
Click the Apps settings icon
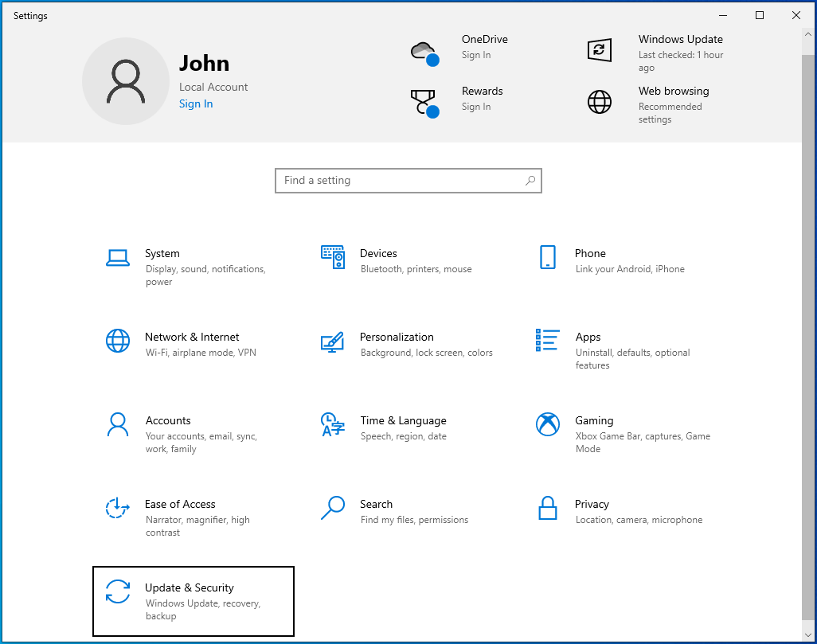coord(548,341)
